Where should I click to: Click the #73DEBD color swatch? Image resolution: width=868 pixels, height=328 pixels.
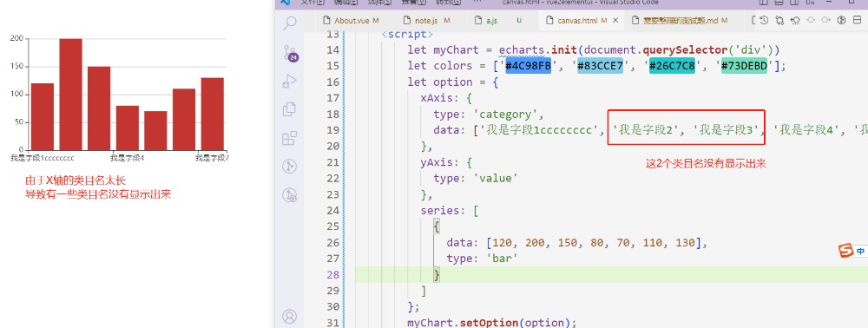[744, 66]
